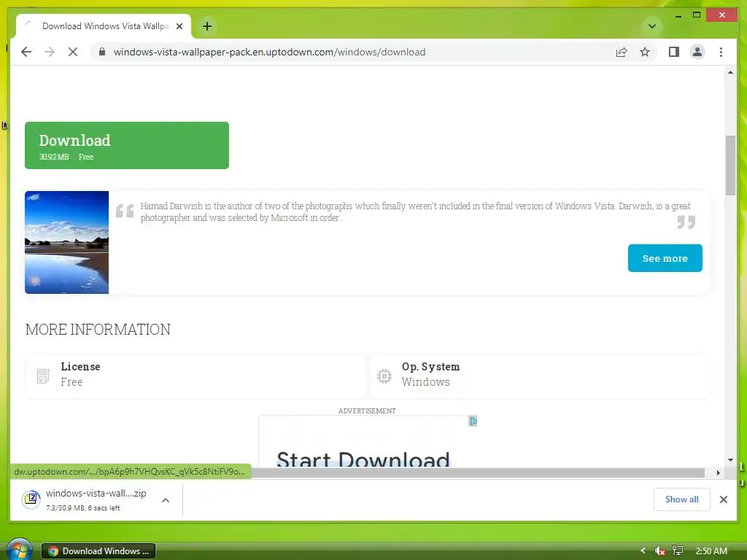Click the green Download button
Screen dimensions: 747x560
127,145
